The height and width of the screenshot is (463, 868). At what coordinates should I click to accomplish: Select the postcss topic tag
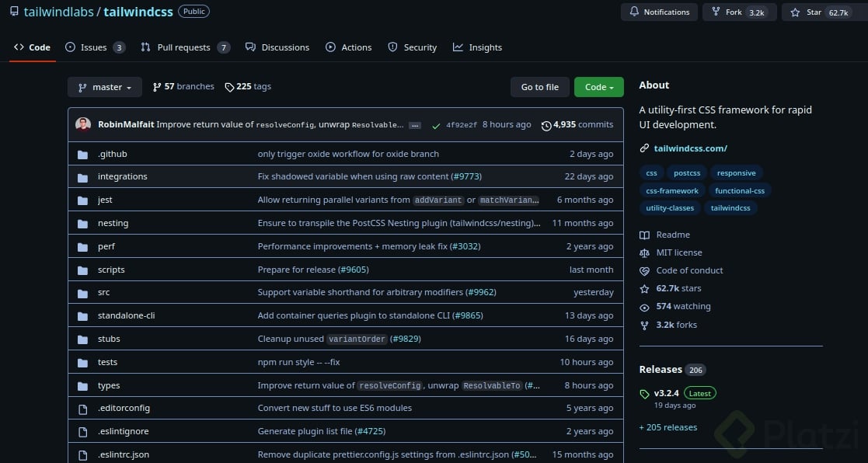click(x=687, y=172)
